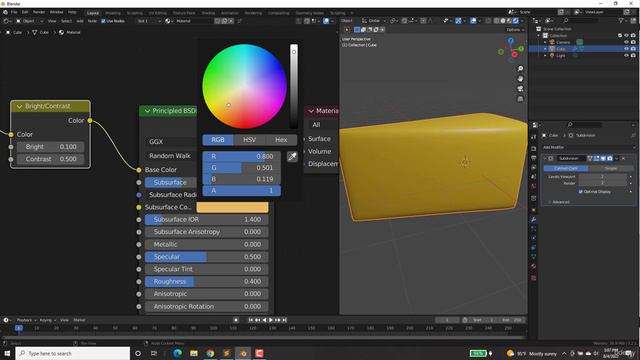Select rendered viewport shading sphere icon
Viewport: 640px width, 360px height.
516,20
